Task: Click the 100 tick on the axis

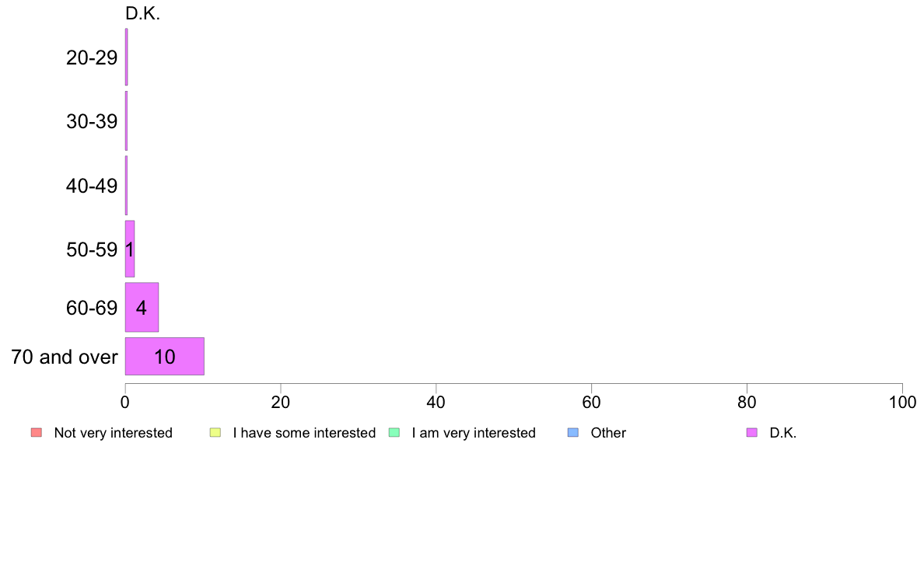Action: click(x=902, y=403)
